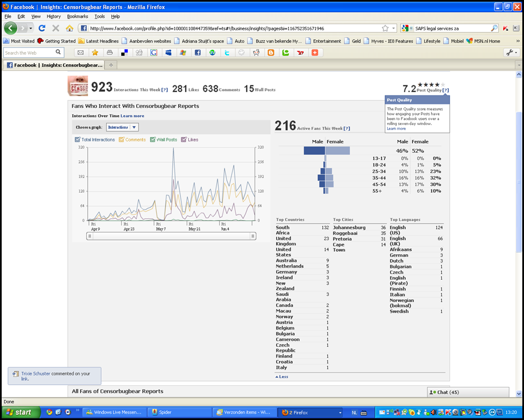Click the Google toolbar icon
The image size is (524, 420).
154,52
